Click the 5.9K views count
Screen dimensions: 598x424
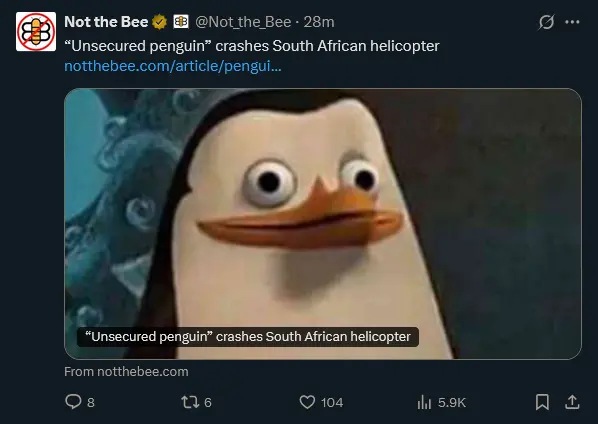(452, 402)
